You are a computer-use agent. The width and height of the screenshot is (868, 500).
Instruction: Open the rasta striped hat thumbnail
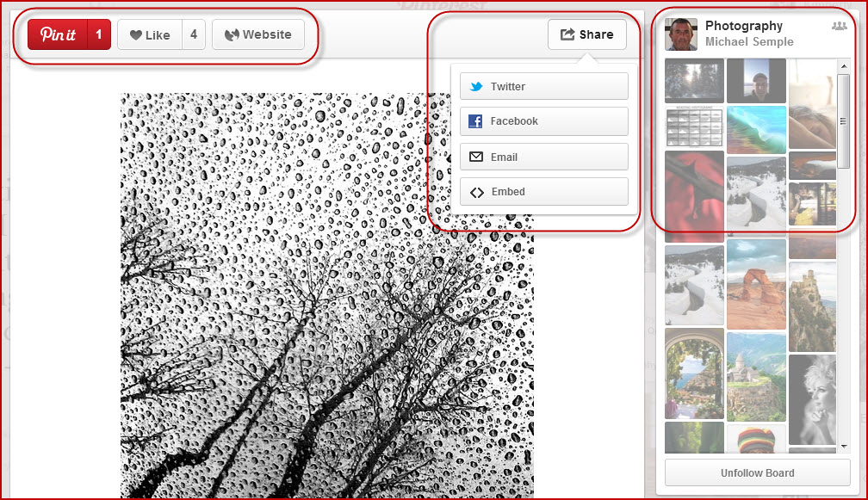[x=756, y=439]
